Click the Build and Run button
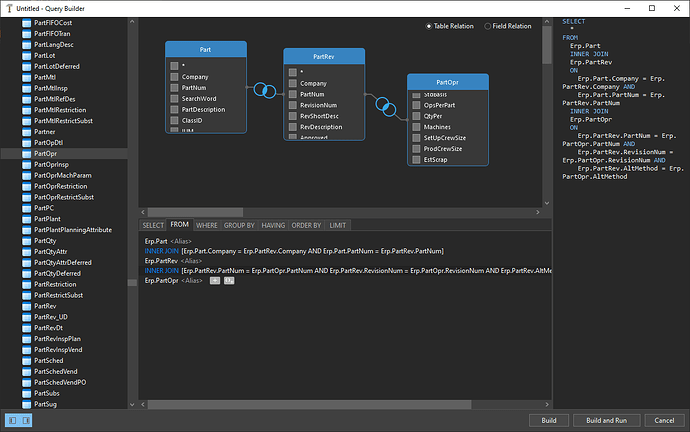Image resolution: width=690 pixels, height=432 pixels. (606, 421)
